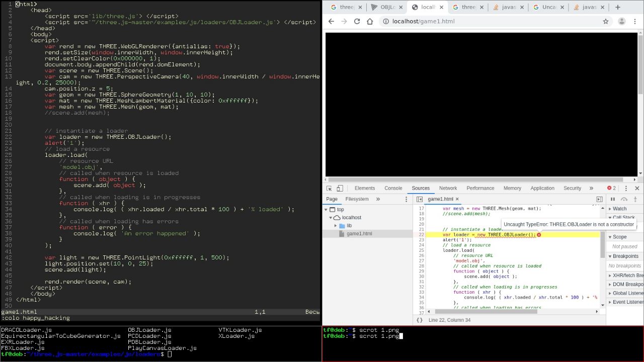The image size is (644, 362).
Task: Open the Security panel
Action: [x=572, y=189]
